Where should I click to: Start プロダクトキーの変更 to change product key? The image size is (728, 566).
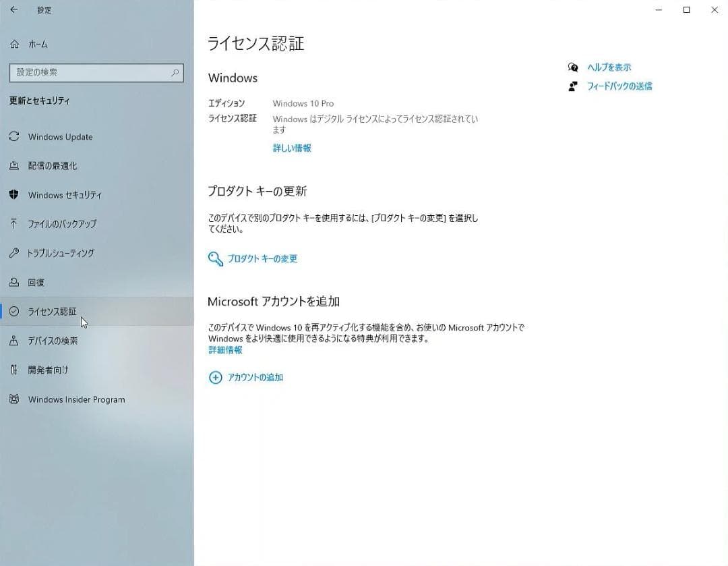pyautogui.click(x=263, y=258)
